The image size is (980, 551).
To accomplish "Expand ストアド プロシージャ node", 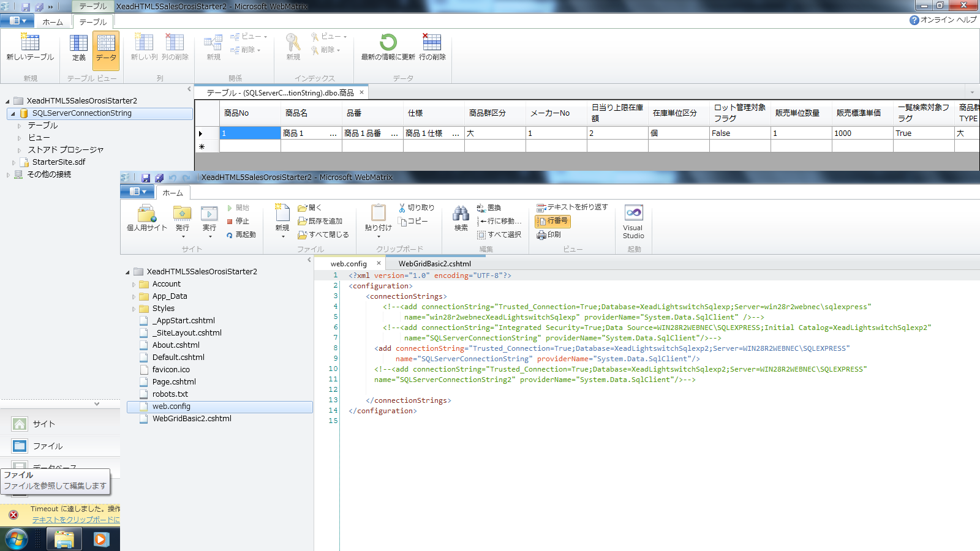I will [19, 150].
